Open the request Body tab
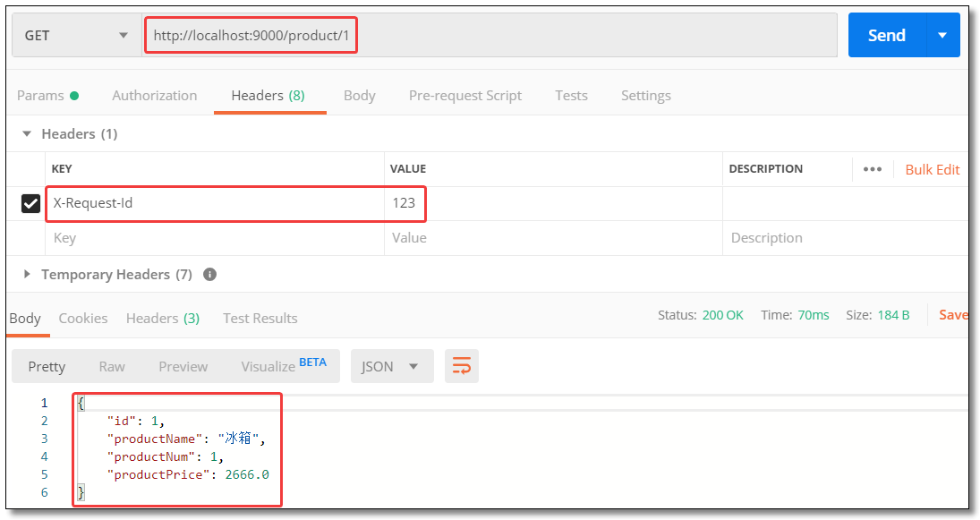 (x=360, y=96)
